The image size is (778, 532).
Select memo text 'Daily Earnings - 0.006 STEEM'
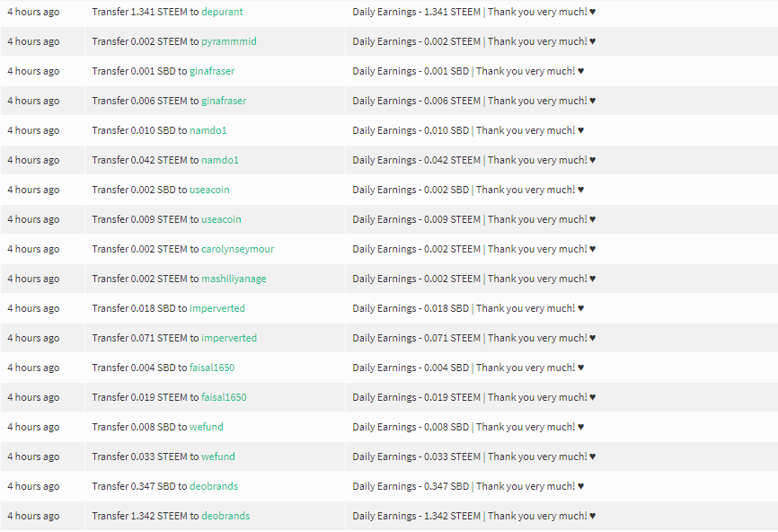(x=416, y=101)
